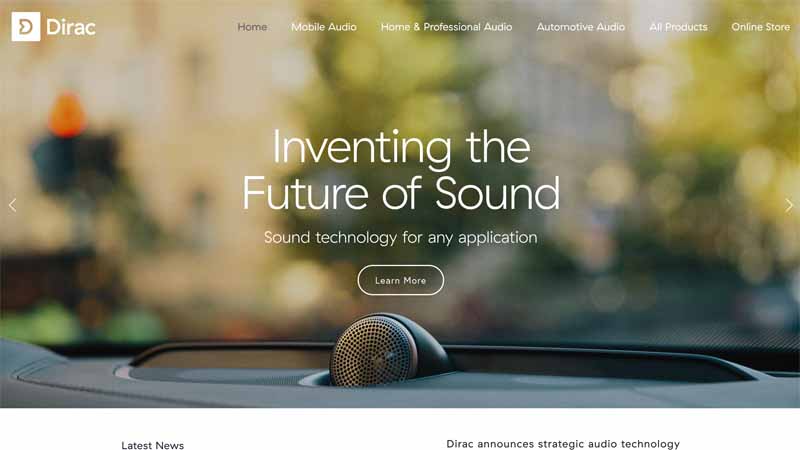Screen dimensions: 800x450
Task: Click the Dirac wordmark text
Action: 71,27
